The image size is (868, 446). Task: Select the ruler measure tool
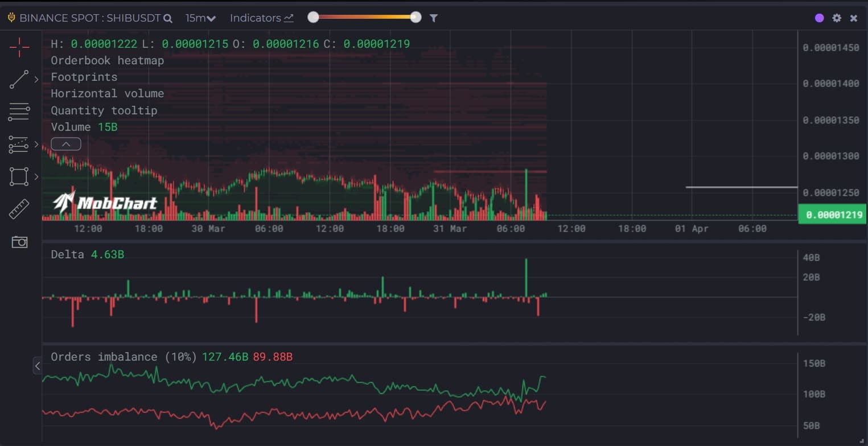[19, 209]
